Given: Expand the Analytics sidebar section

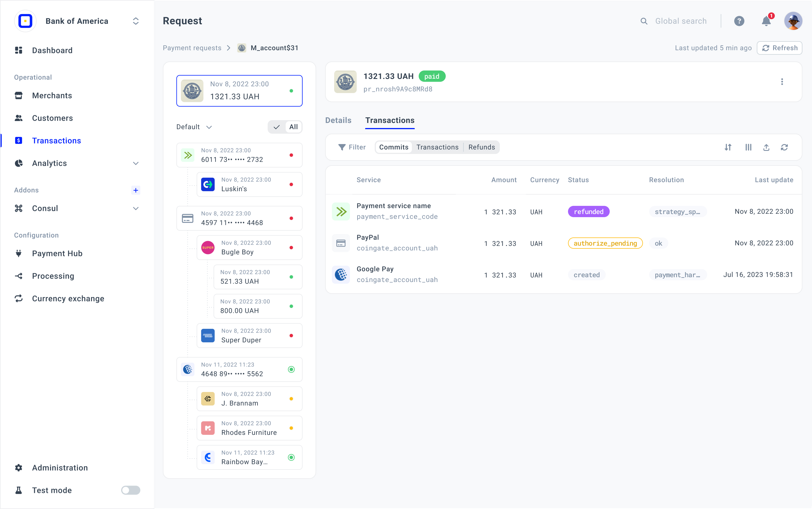Looking at the screenshot, I should 136,163.
